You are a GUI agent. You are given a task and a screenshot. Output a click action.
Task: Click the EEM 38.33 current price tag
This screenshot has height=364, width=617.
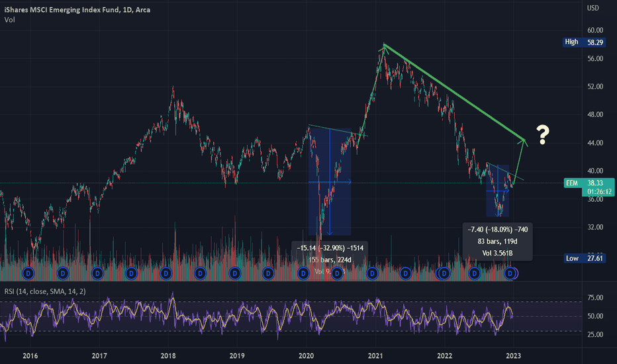point(589,183)
